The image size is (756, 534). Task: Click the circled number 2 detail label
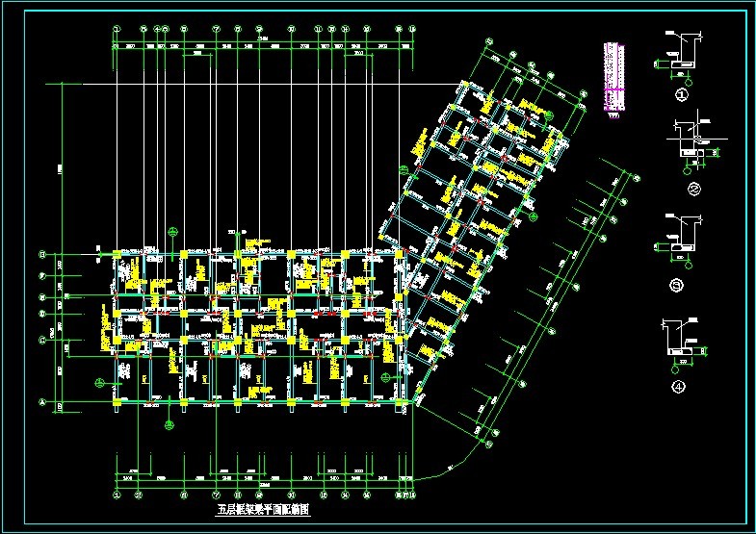coord(693,190)
